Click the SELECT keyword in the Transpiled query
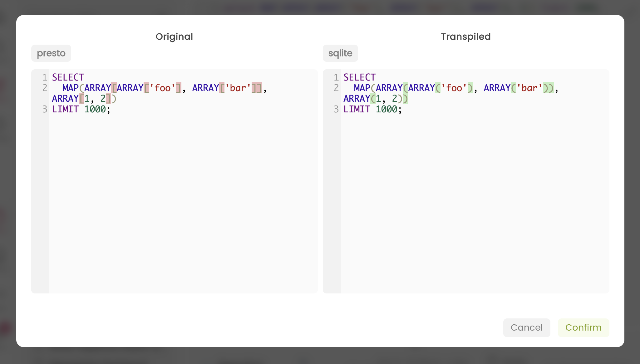640x364 pixels. click(x=359, y=77)
